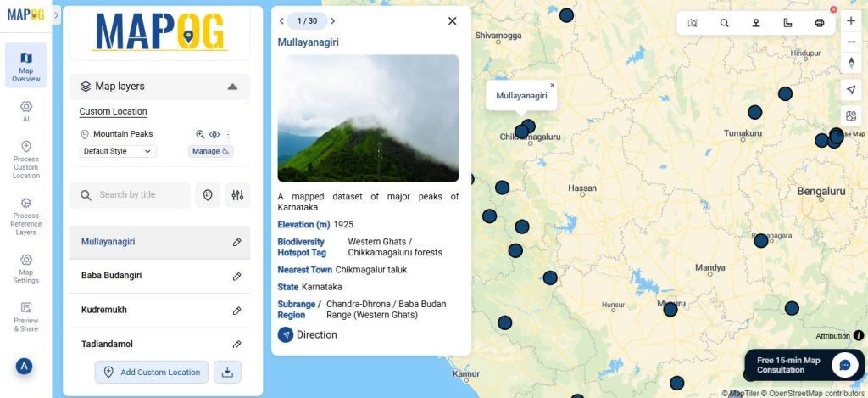Click the location-pin filter icon beside search
Viewport: 868px width, 398px height.
tap(208, 195)
